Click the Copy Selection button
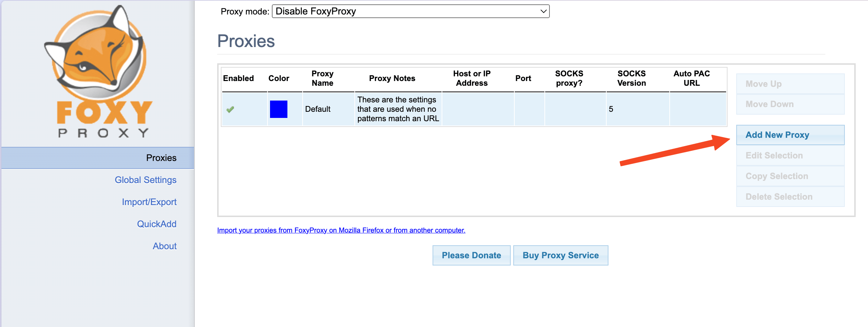Screen dimensions: 868x327 click(790, 176)
